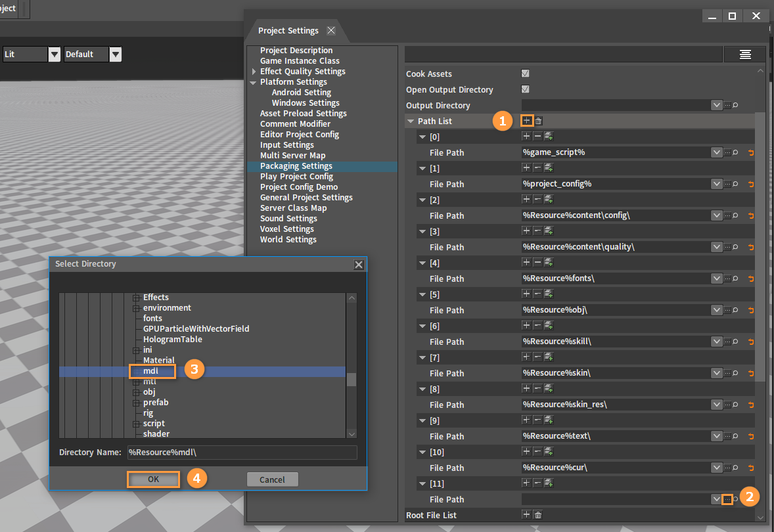Click the Directory Name input field
Viewport: 774px width, 532px height.
pyautogui.click(x=242, y=452)
